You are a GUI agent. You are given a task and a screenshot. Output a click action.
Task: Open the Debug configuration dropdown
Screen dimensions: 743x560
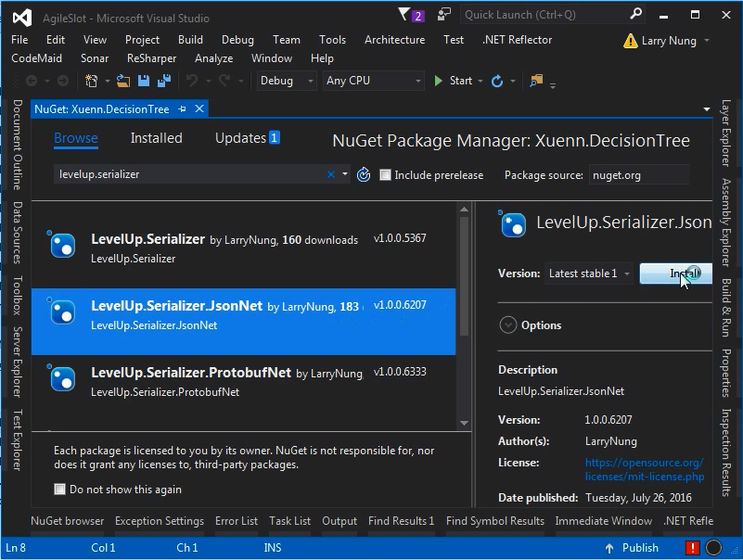pos(287,81)
